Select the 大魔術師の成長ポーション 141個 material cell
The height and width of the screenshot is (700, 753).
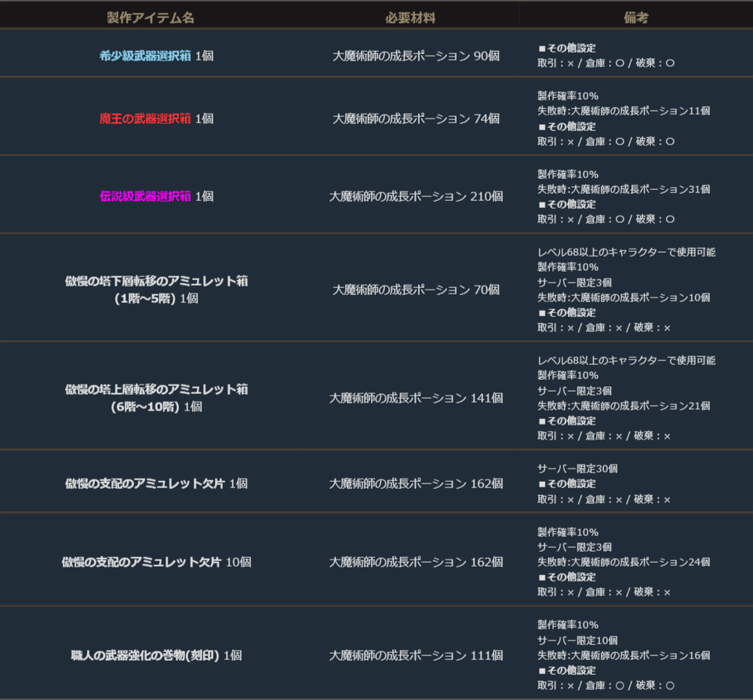coord(416,398)
